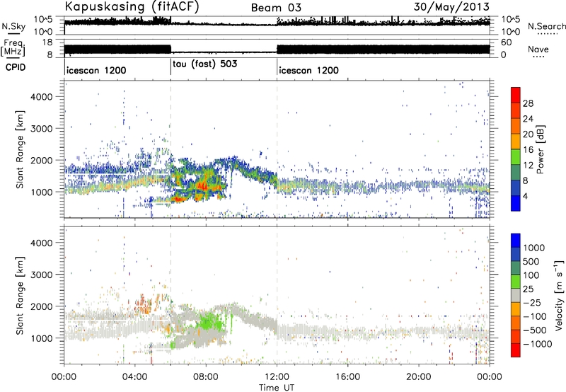This screenshot has height=392, width=566.
Task: Click the '2000' tick on the velocity panel axis
Action: tap(41, 306)
